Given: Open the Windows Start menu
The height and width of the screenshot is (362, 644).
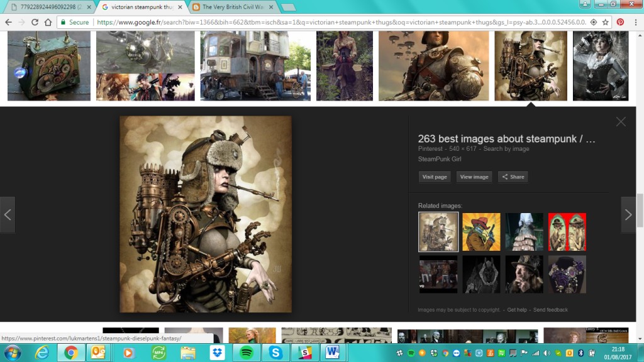Looking at the screenshot, I should tap(13, 353).
